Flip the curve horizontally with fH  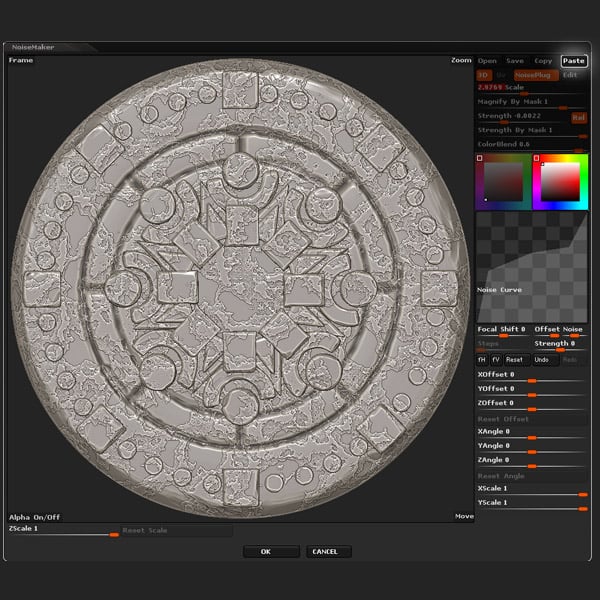(x=482, y=359)
